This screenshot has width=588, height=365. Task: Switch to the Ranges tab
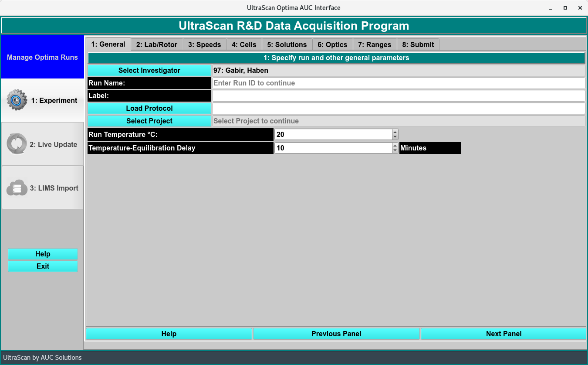375,44
